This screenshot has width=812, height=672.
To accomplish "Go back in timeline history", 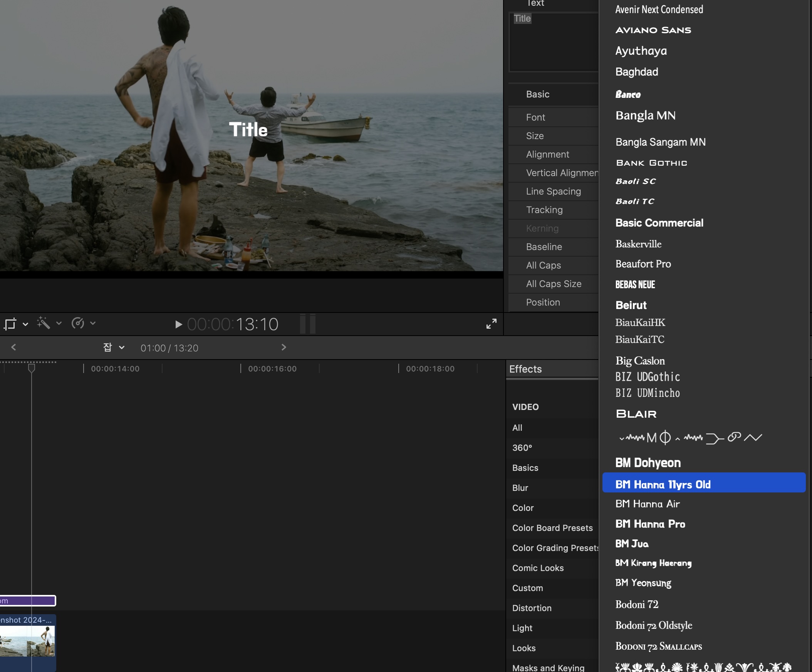I will tap(13, 348).
